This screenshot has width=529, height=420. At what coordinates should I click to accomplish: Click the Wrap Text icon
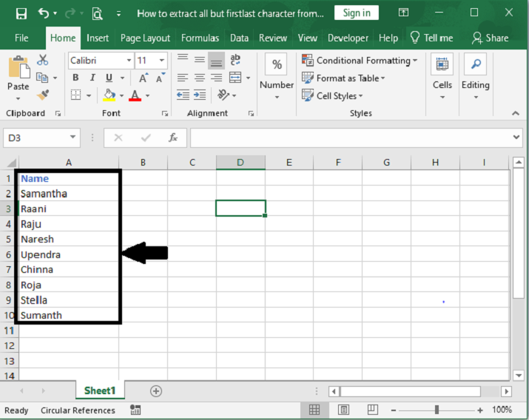235,61
